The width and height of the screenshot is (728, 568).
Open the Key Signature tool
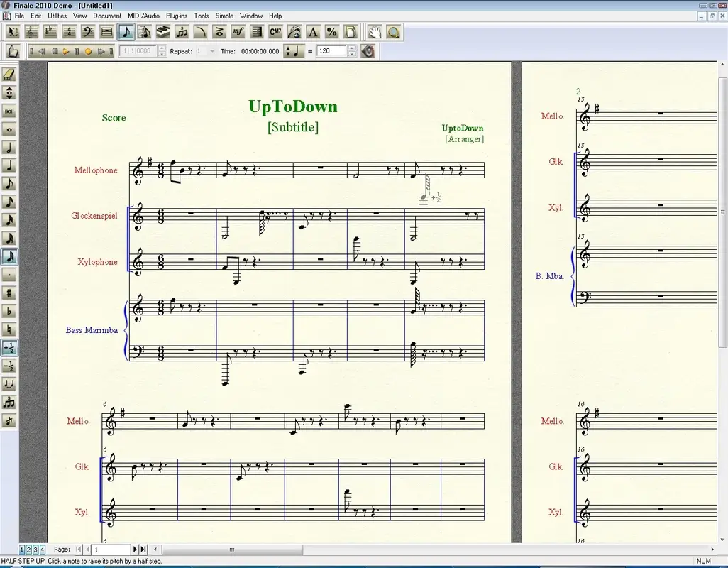pyautogui.click(x=49, y=31)
